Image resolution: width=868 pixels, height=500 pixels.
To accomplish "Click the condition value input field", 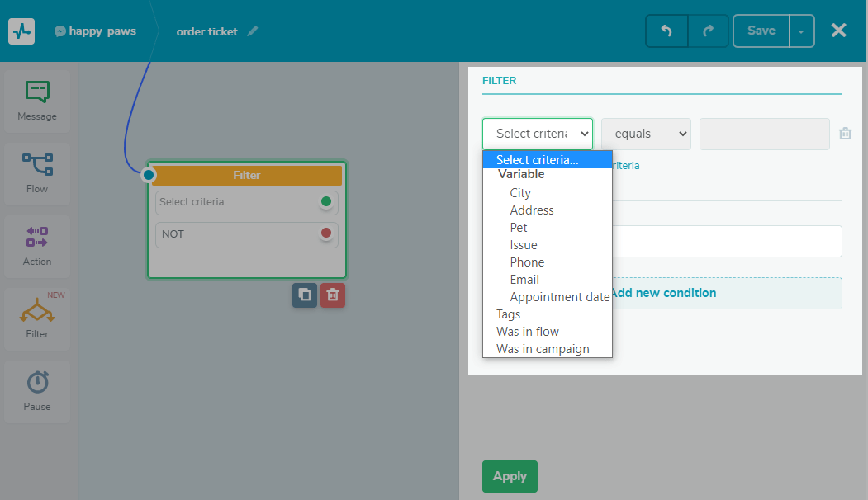I will pyautogui.click(x=764, y=134).
